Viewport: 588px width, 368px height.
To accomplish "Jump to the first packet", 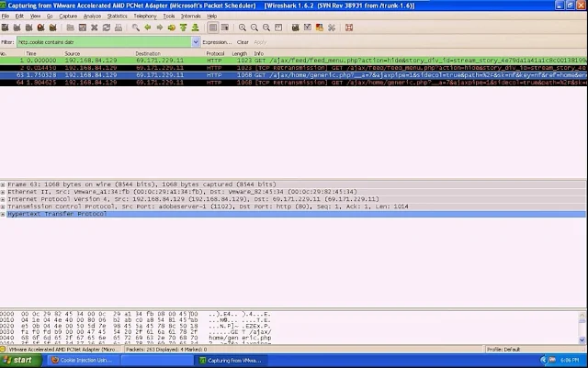I will pyautogui.click(x=184, y=28).
